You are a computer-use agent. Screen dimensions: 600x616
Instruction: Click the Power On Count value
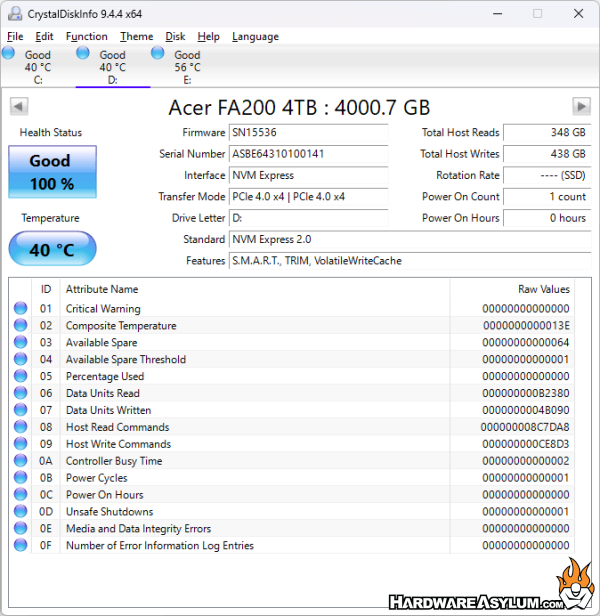pos(547,196)
